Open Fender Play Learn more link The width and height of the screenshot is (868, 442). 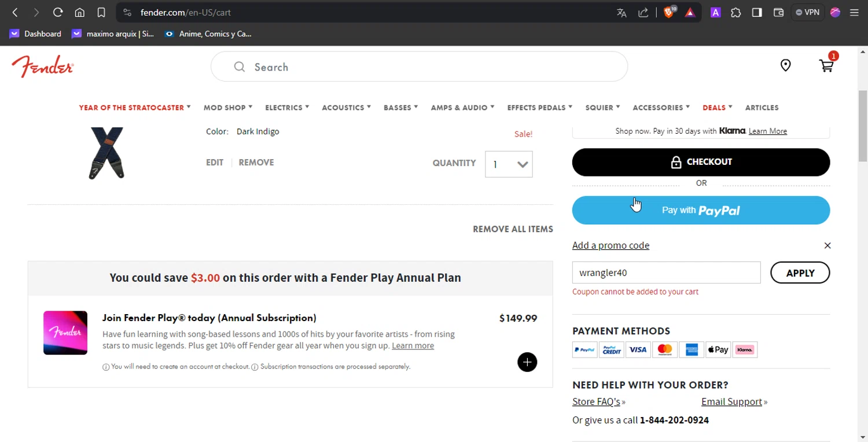413,345
